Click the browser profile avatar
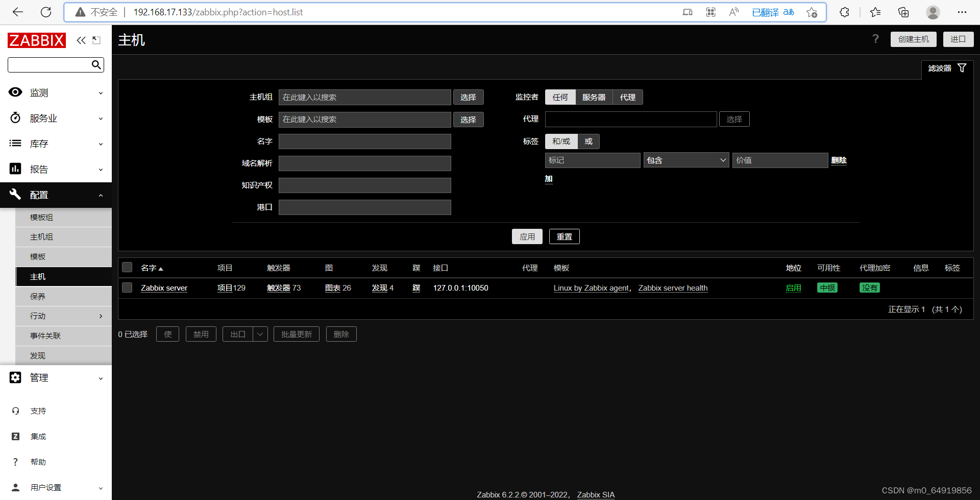Image resolution: width=980 pixels, height=500 pixels. 933,12
